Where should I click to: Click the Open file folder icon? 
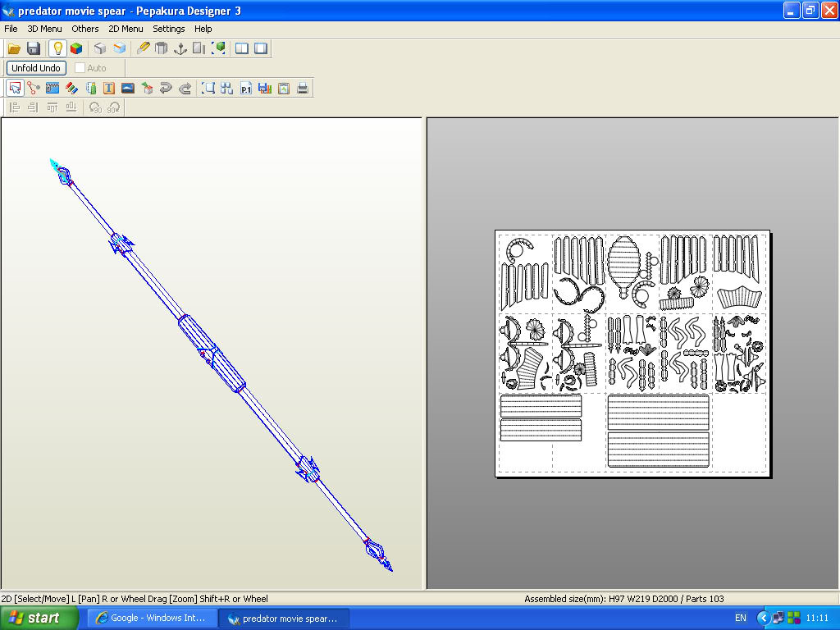14,48
